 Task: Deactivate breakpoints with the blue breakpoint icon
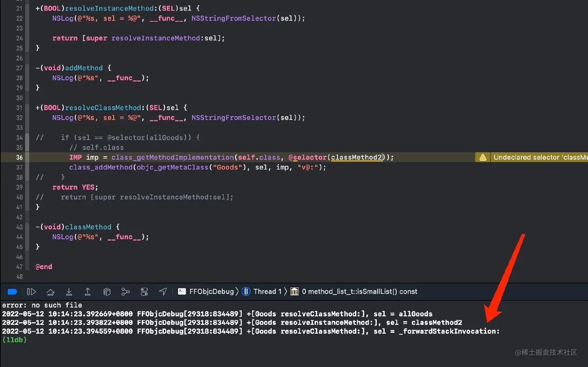pyautogui.click(x=12, y=291)
